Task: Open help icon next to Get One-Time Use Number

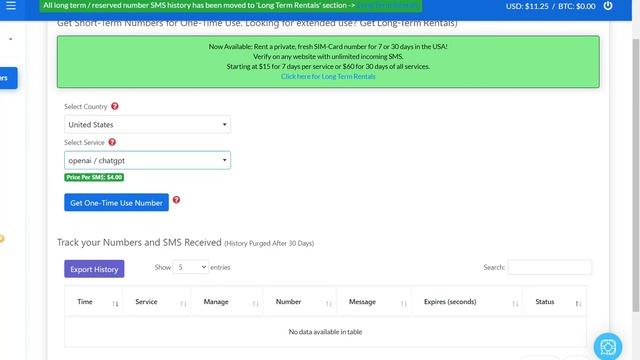Action: point(176,200)
